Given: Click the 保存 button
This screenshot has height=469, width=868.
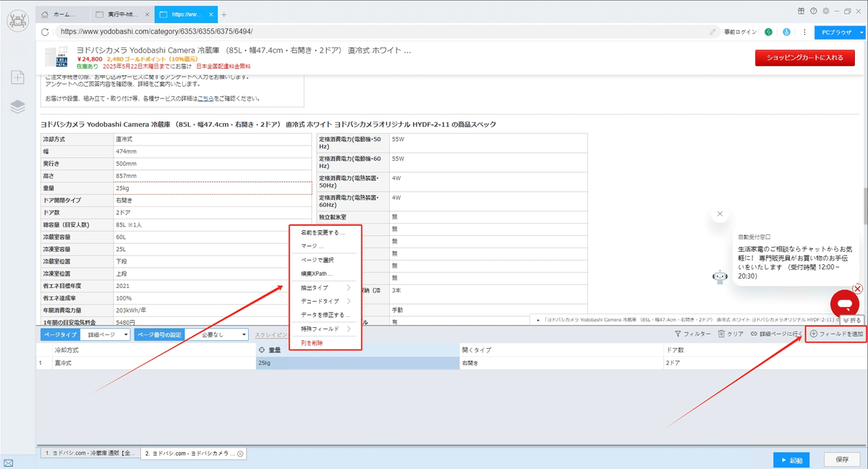Looking at the screenshot, I should (841, 460).
